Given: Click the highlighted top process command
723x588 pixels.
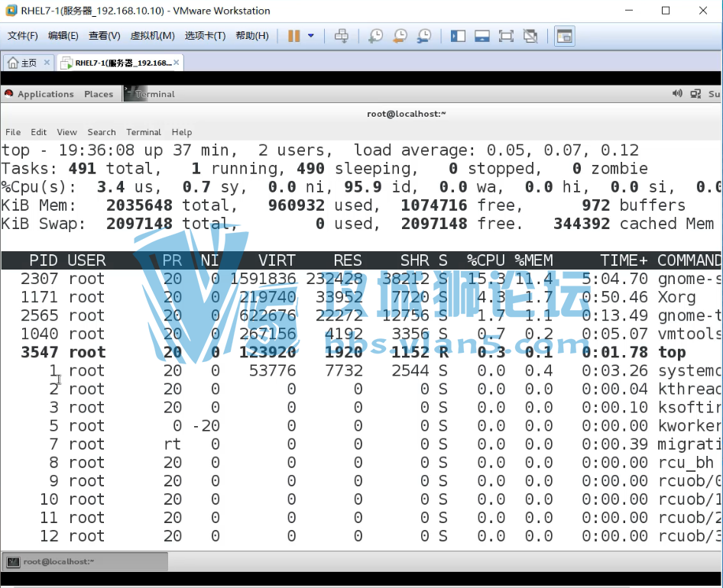Looking at the screenshot, I should tap(672, 353).
